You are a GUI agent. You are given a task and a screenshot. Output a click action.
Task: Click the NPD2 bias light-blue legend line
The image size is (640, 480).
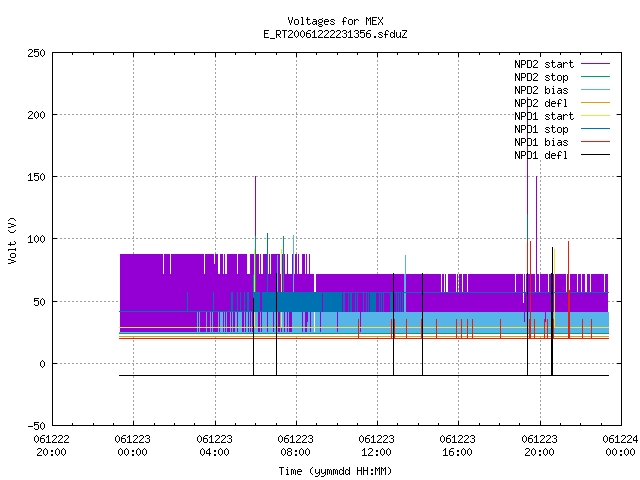[x=595, y=90]
